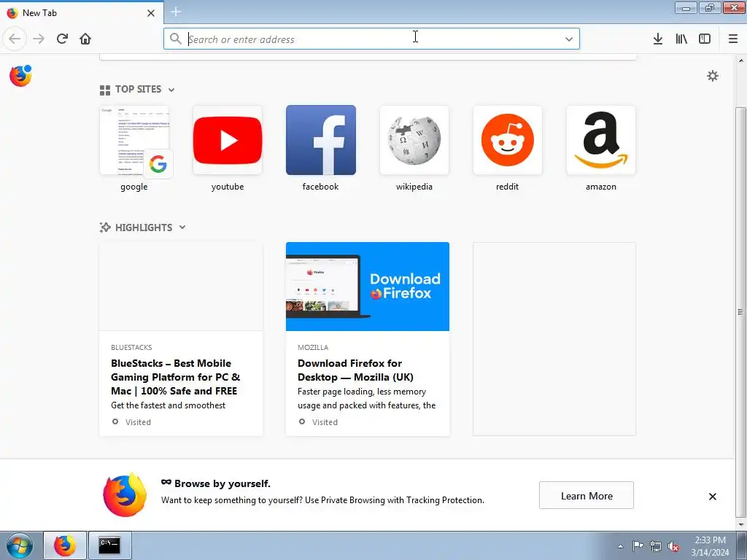Click the Action Center flag tray icon

638,546
